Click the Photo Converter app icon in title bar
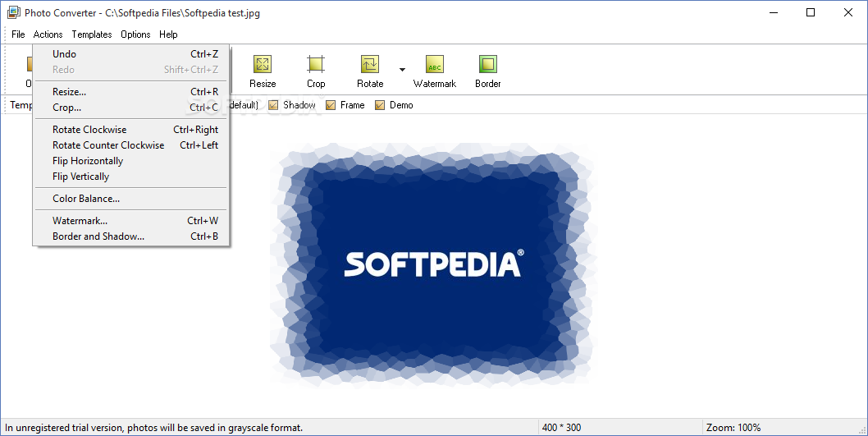The height and width of the screenshot is (436, 868). [14, 13]
